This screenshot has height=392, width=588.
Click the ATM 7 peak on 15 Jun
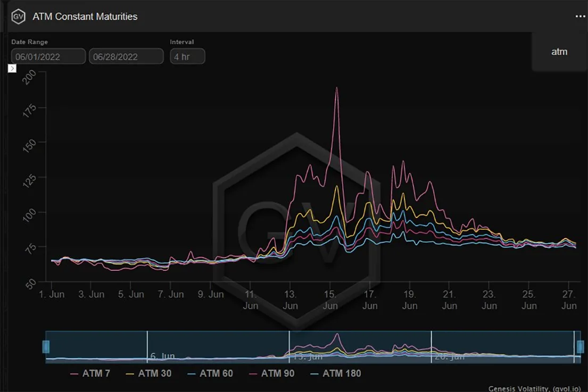[337, 88]
